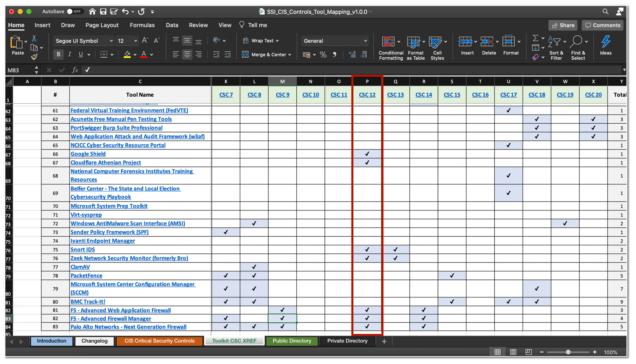Toggle Bold formatting
The height and width of the screenshot is (364, 636).
click(x=58, y=54)
